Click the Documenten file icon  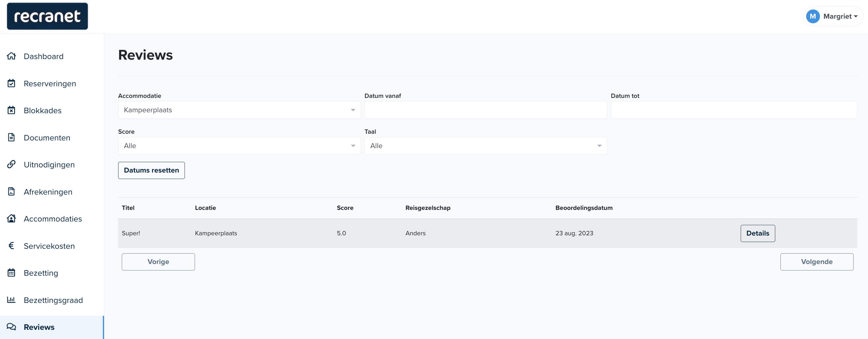tap(11, 137)
